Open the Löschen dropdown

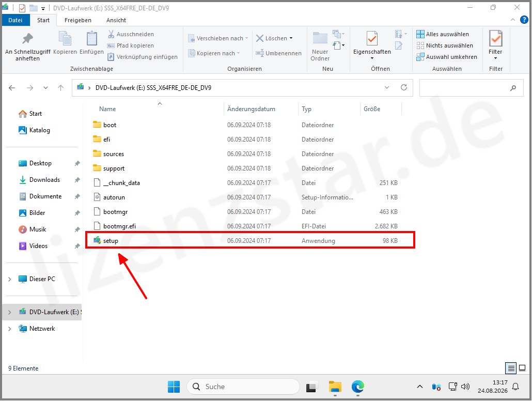274,38
